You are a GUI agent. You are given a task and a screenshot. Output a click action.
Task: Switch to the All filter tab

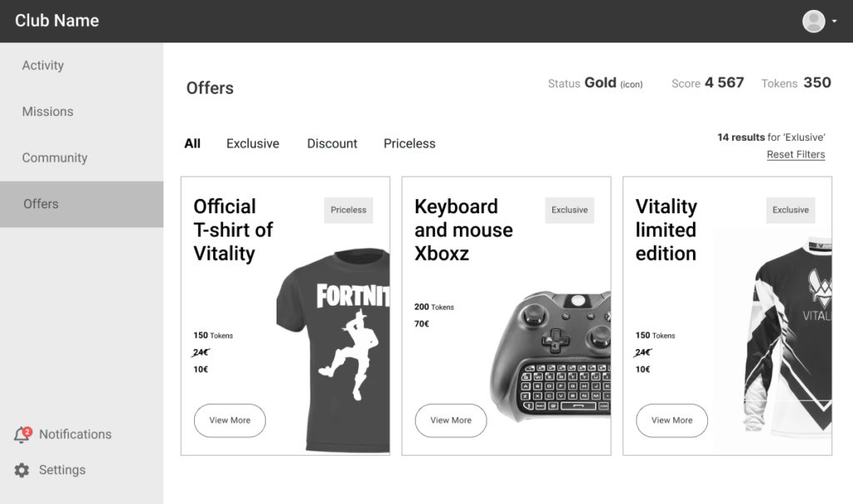(x=192, y=143)
